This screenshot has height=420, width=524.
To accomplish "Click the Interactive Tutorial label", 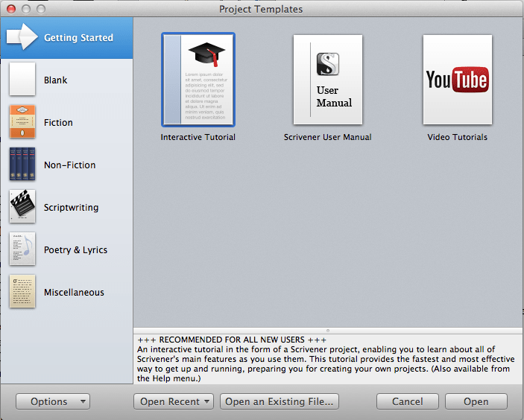I will [198, 137].
